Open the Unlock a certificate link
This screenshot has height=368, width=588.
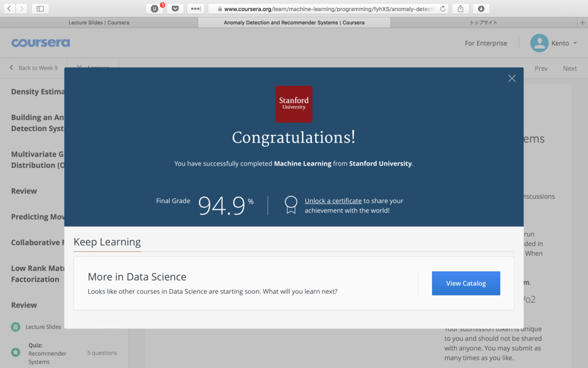pos(333,201)
